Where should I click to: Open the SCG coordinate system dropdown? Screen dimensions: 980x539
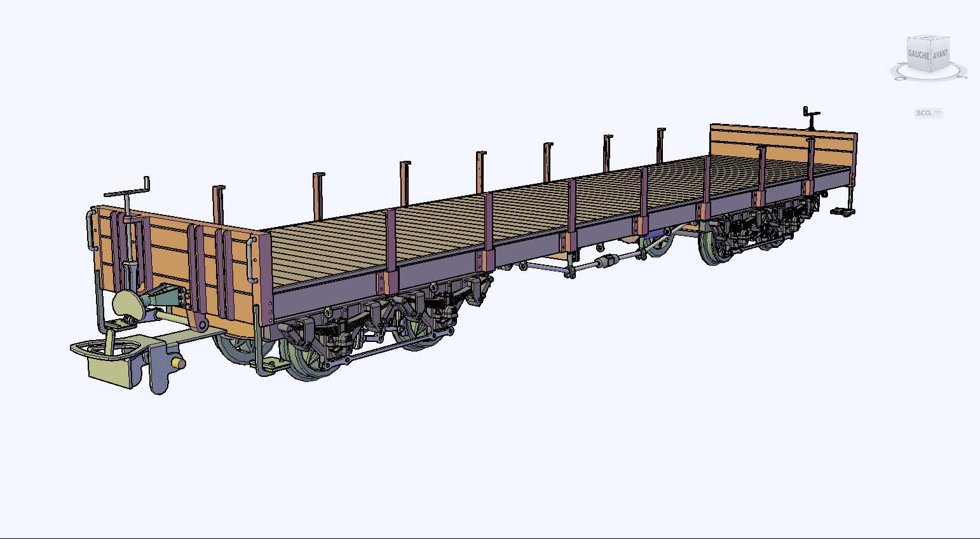tap(928, 113)
